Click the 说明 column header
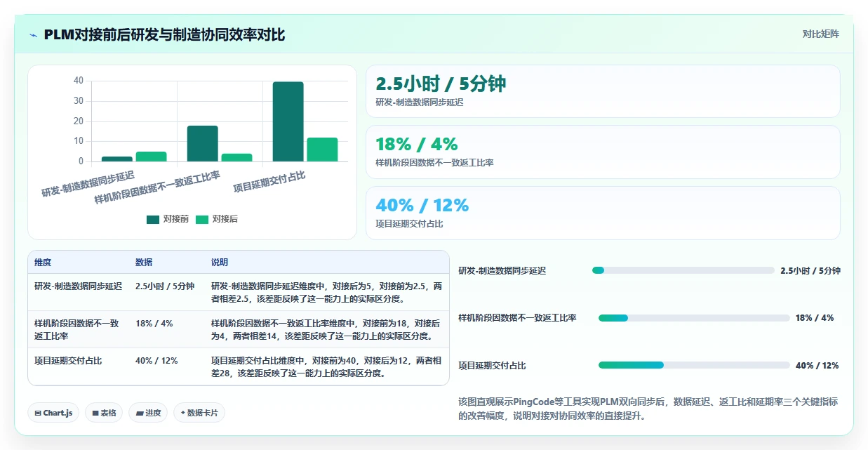Image resolution: width=868 pixels, height=450 pixels. coord(220,263)
